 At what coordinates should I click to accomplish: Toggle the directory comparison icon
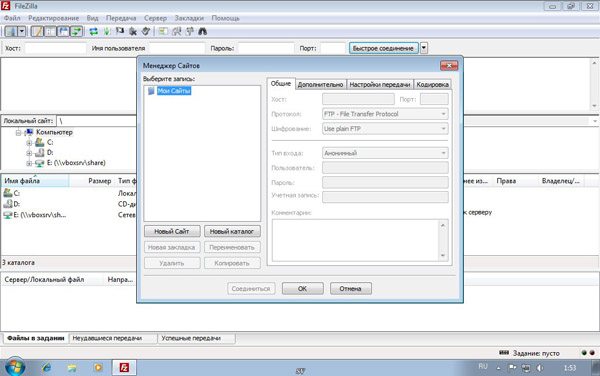[x=176, y=31]
